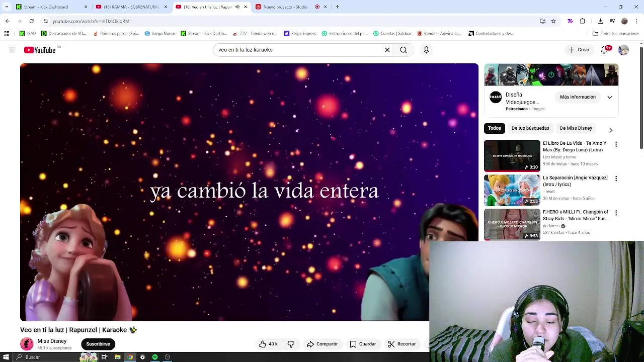The height and width of the screenshot is (362, 644).
Task: Open the Crear upload menu
Action: [x=579, y=50]
